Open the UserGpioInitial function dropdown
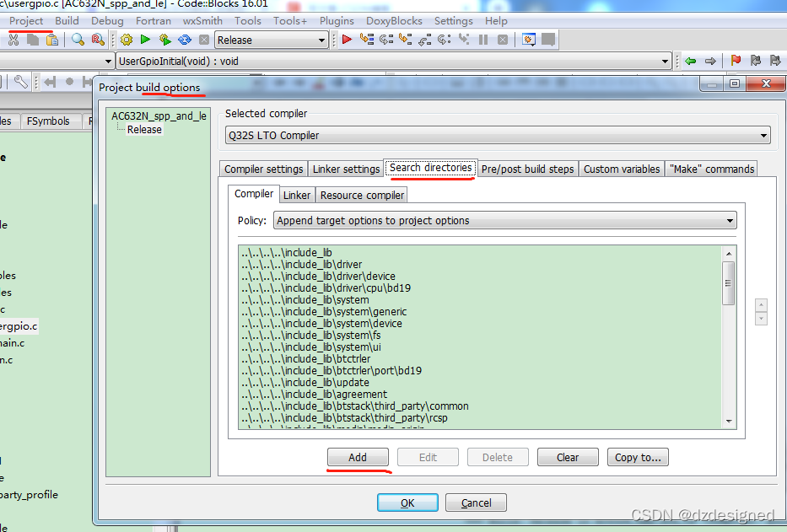This screenshot has height=532, width=787. (393, 62)
